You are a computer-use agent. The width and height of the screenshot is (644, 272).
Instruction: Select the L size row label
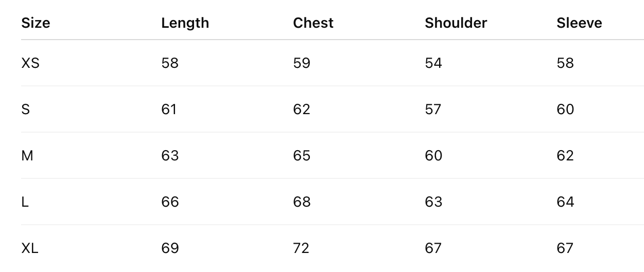(x=25, y=202)
